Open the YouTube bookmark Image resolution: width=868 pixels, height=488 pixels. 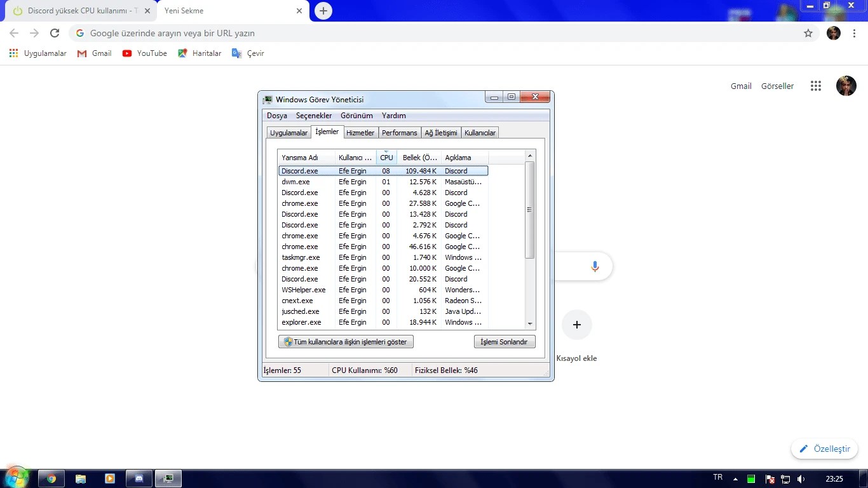[145, 53]
